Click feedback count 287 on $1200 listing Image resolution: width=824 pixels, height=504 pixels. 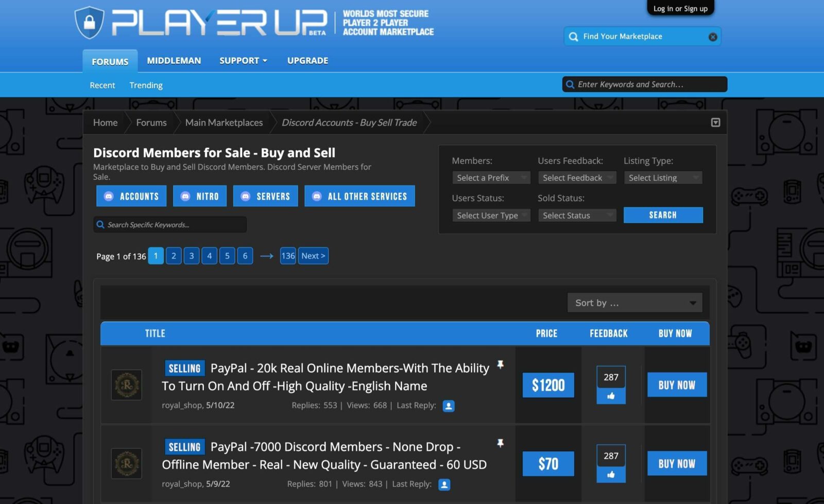[611, 377]
